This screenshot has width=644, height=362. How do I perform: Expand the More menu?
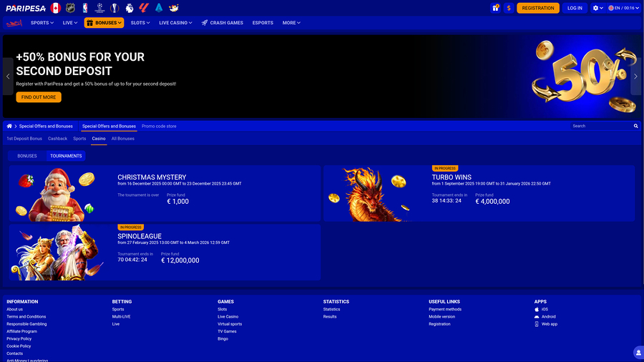coord(291,23)
